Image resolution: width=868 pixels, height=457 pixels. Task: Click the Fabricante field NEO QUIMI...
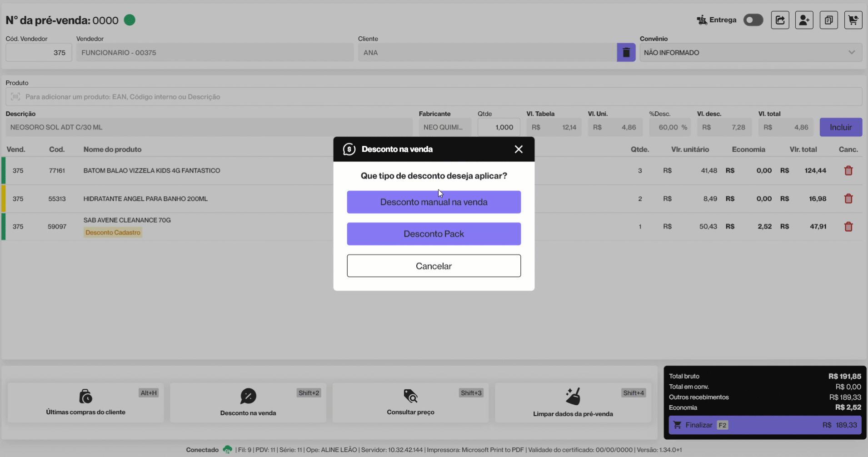click(x=445, y=127)
